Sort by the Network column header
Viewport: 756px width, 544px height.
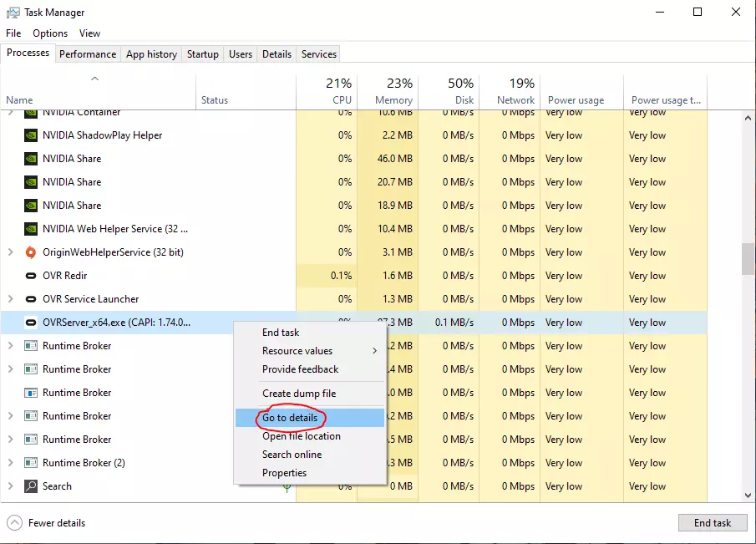click(x=510, y=92)
